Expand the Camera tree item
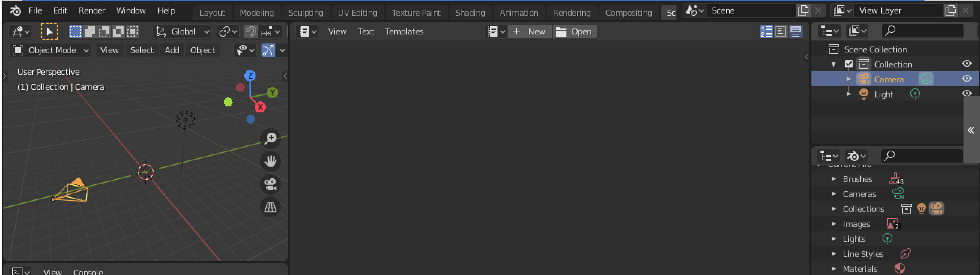980x275 pixels. point(849,79)
